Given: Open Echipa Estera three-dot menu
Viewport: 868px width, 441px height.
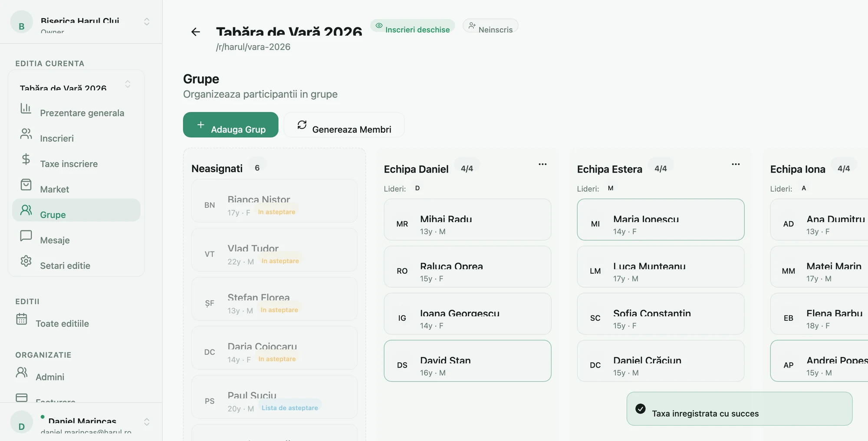Looking at the screenshot, I should point(736,164).
